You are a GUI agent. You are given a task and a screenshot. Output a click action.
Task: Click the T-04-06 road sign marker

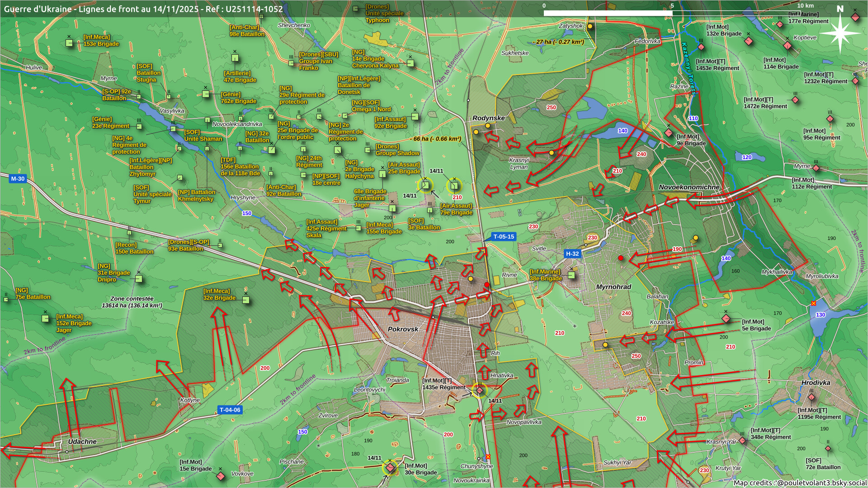click(x=230, y=410)
